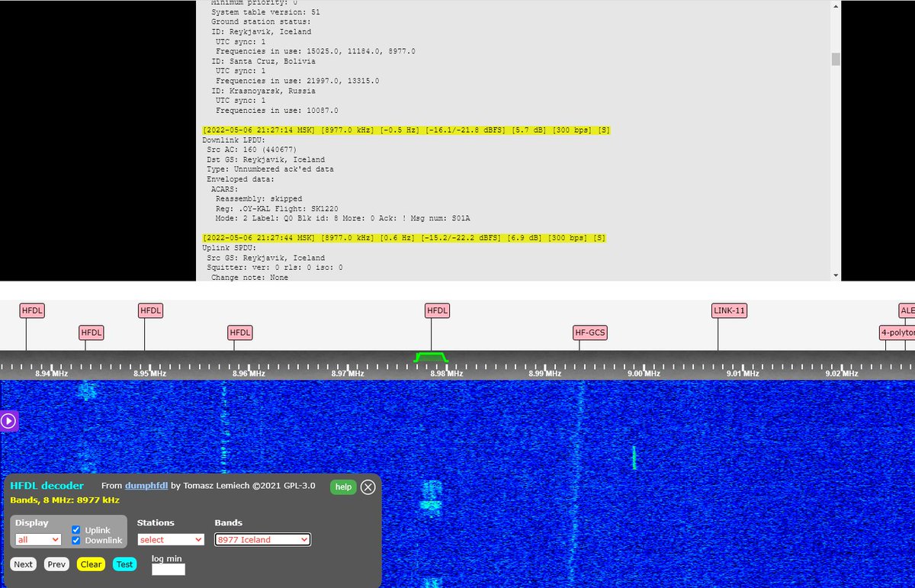The image size is (915, 588).
Task: Select the HFDL label near 8.95 MHz
Action: [150, 310]
